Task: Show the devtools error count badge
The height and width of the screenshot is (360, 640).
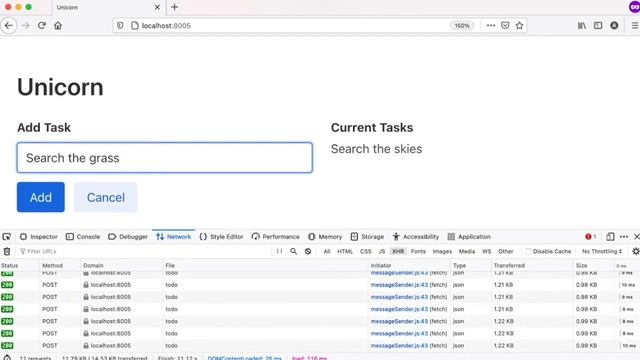Action: [591, 237]
